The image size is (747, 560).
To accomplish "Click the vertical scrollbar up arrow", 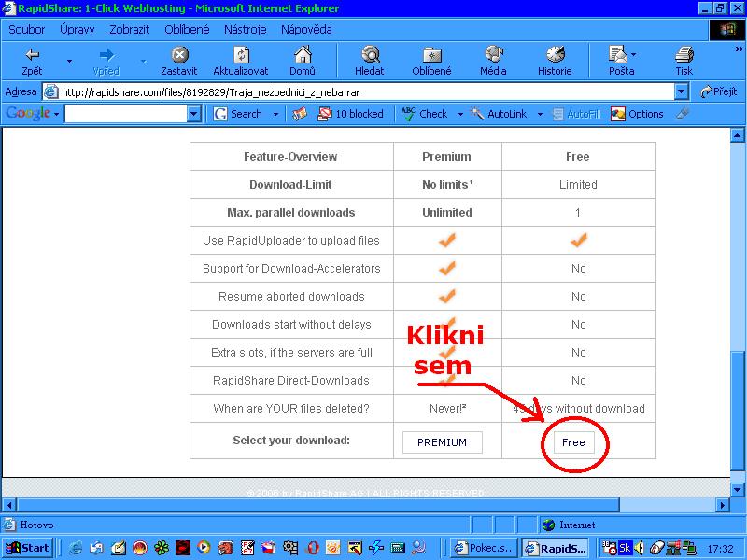I will (x=737, y=135).
